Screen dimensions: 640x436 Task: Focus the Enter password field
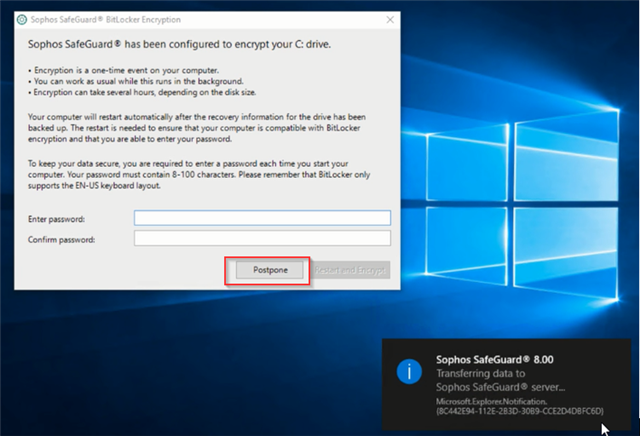[262, 218]
